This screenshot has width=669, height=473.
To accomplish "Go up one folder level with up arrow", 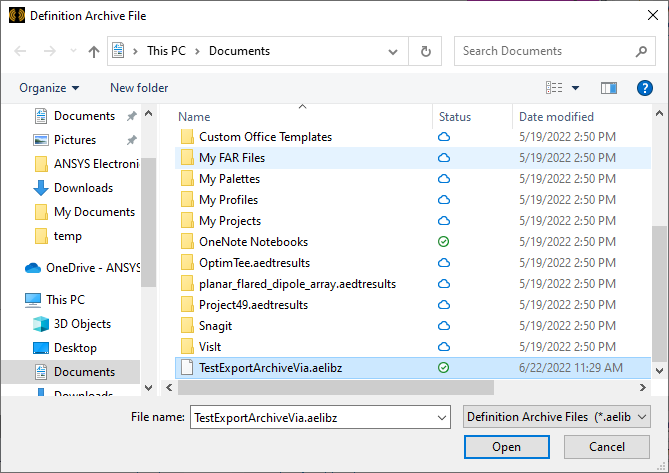I will [x=93, y=52].
